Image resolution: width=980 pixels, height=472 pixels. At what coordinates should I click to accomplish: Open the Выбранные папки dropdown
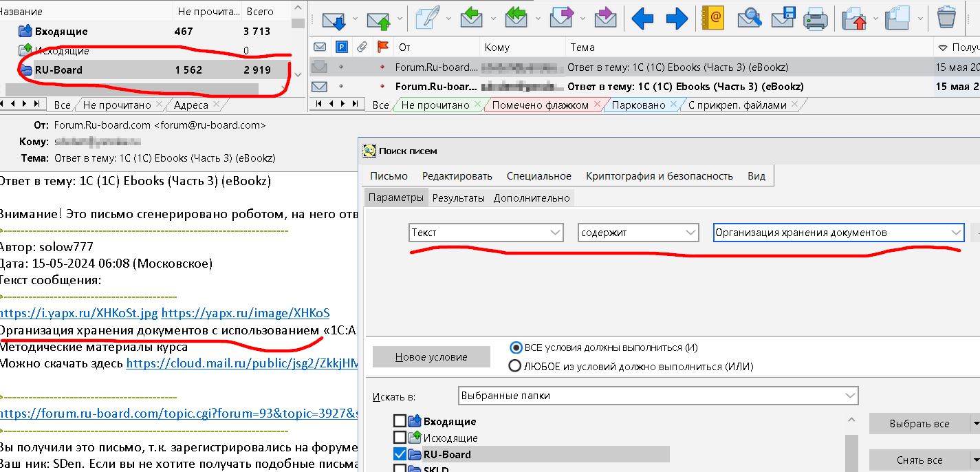pyautogui.click(x=658, y=396)
